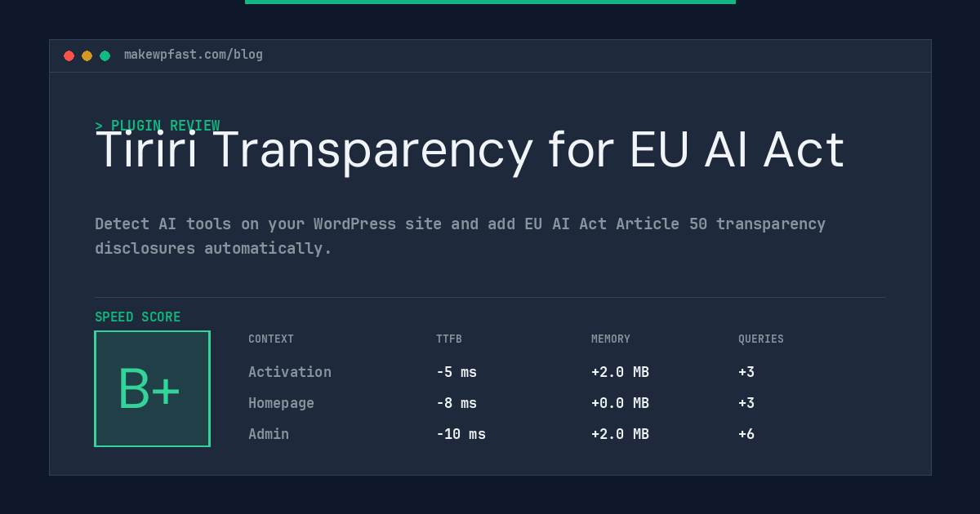980x514 pixels.
Task: Click the red close window dot
Action: pos(69,55)
